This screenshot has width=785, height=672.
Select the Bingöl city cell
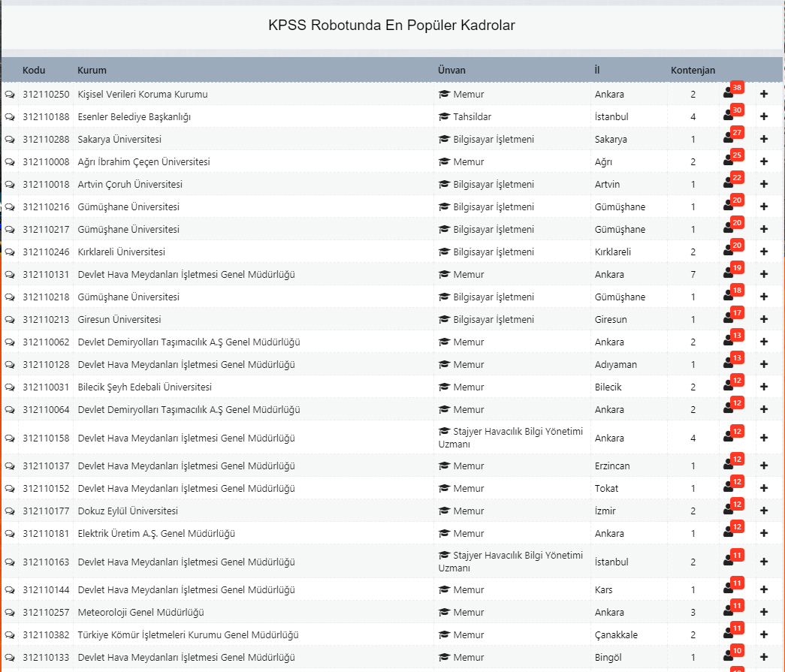pos(608,658)
